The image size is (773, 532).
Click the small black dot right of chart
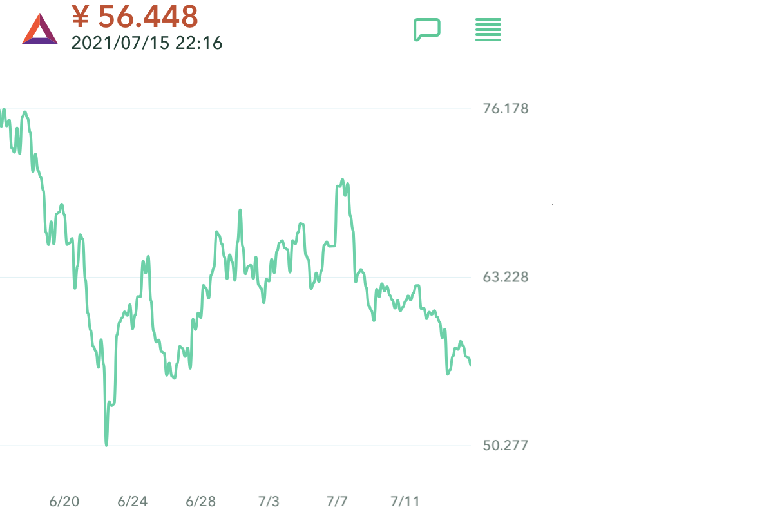[x=553, y=204]
